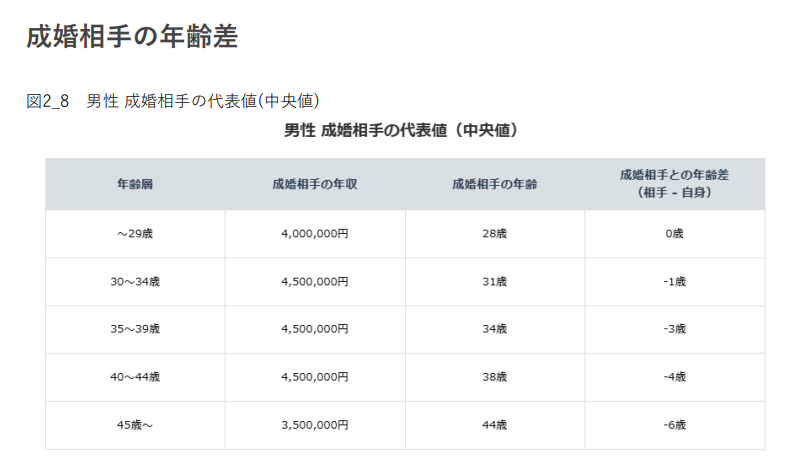The image size is (804, 476).
Task: Click the 3,500,000円 income cell
Action: [315, 425]
